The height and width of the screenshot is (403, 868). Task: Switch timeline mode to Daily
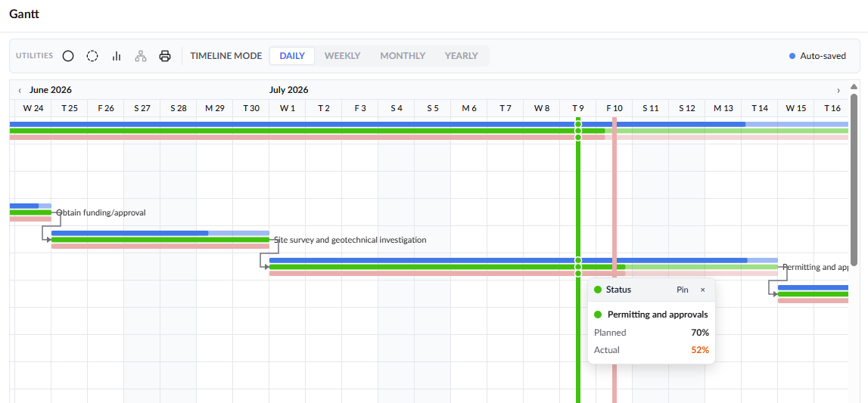[292, 56]
